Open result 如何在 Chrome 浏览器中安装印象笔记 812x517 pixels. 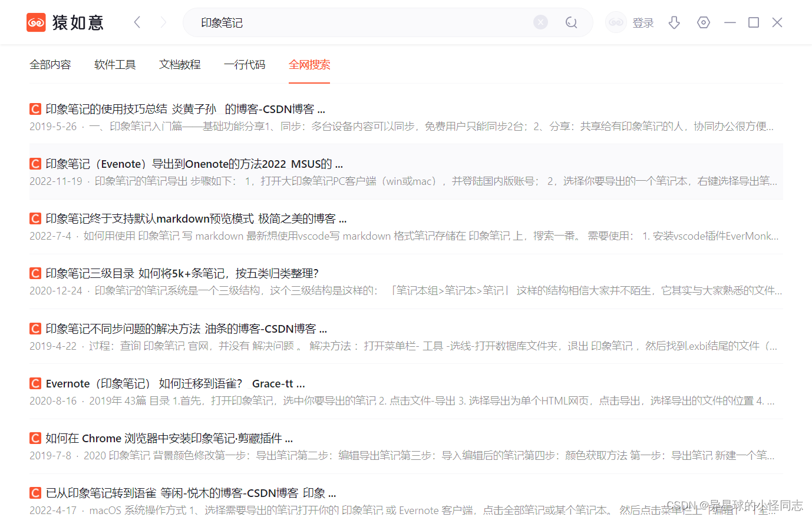pyautogui.click(x=169, y=438)
